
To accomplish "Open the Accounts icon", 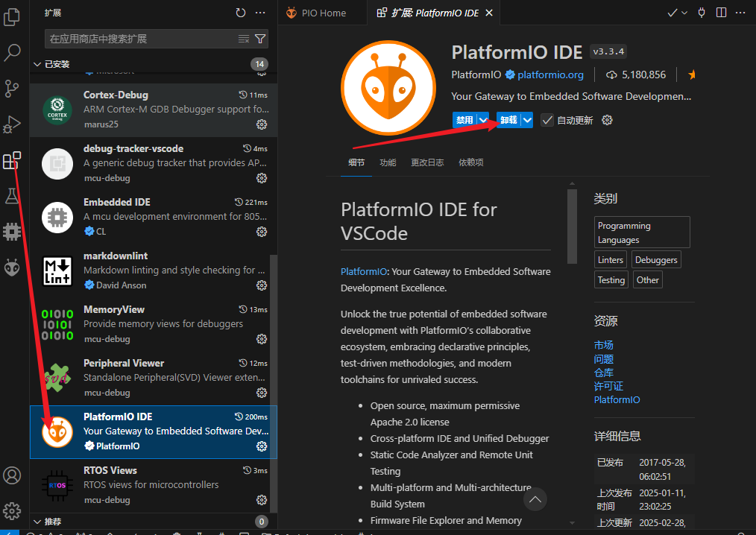I will [x=12, y=475].
